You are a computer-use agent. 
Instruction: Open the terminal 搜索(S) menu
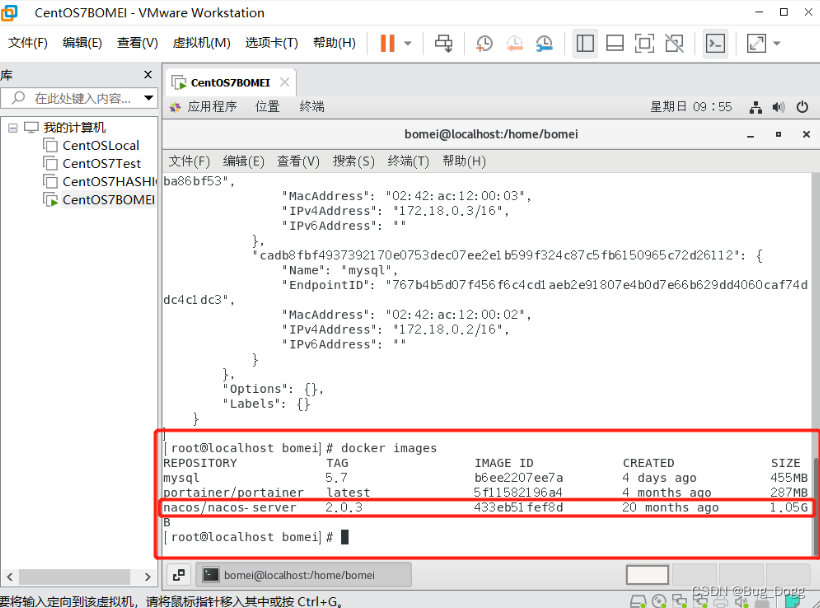click(x=354, y=161)
